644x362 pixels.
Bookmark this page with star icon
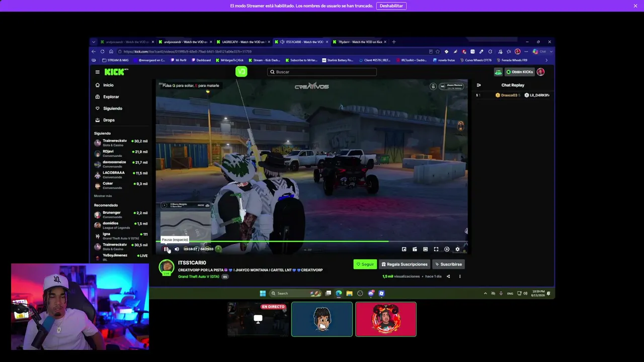click(x=438, y=51)
